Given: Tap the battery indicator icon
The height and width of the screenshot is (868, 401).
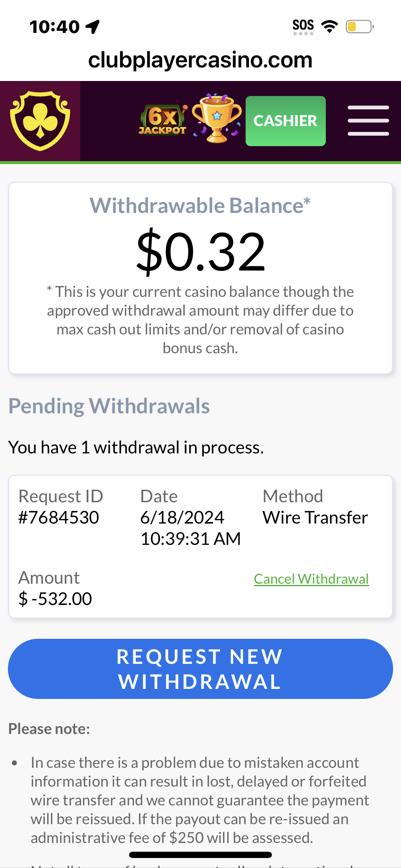Looking at the screenshot, I should pyautogui.click(x=359, y=27).
